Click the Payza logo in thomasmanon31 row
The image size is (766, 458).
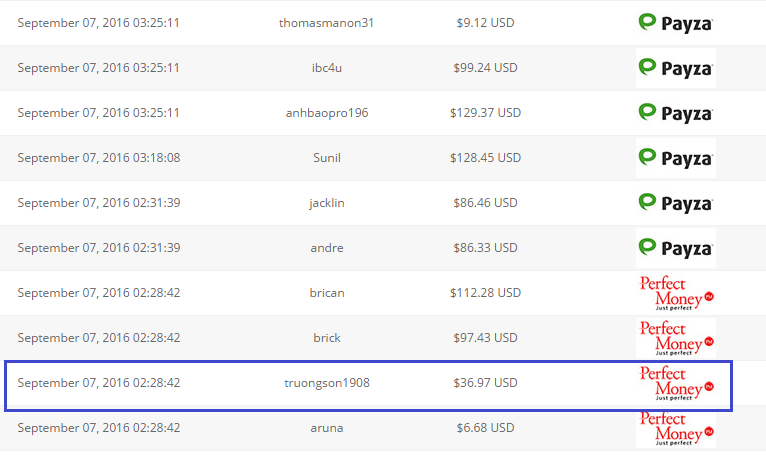[x=675, y=22]
